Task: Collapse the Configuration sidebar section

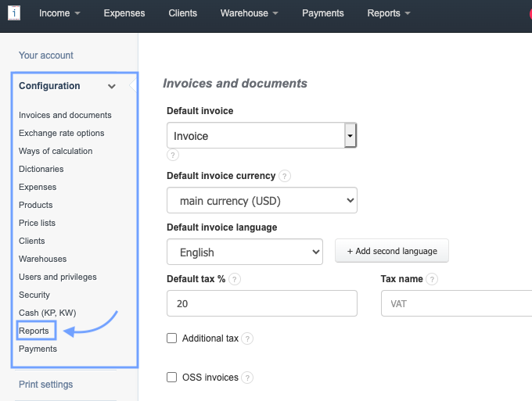Action: point(112,86)
